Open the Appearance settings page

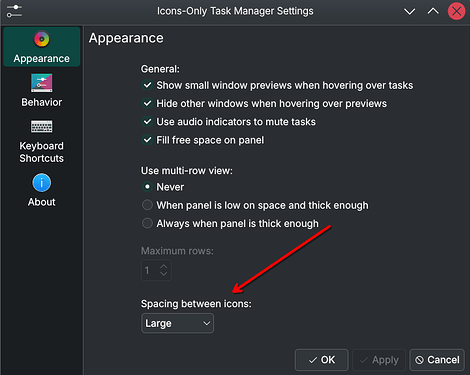(42, 47)
